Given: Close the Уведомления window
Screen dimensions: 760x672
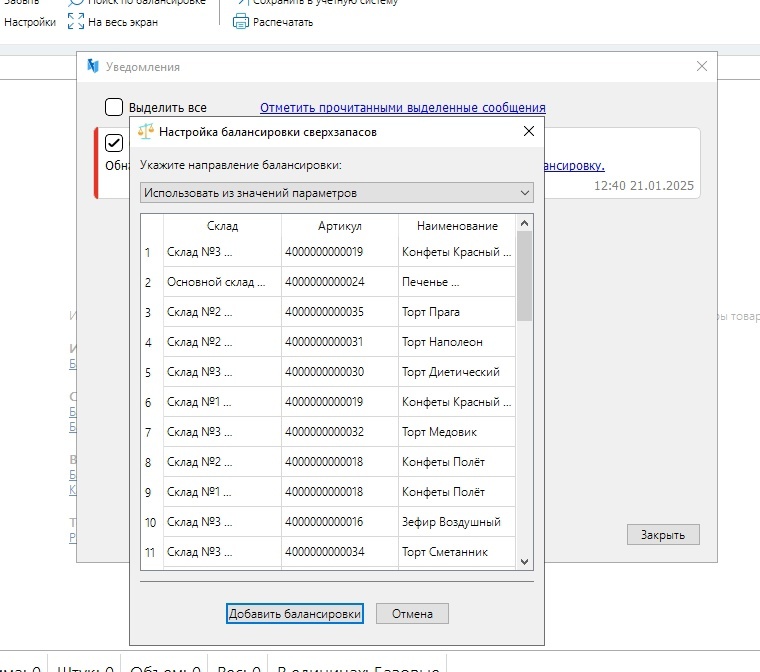Looking at the screenshot, I should (701, 66).
